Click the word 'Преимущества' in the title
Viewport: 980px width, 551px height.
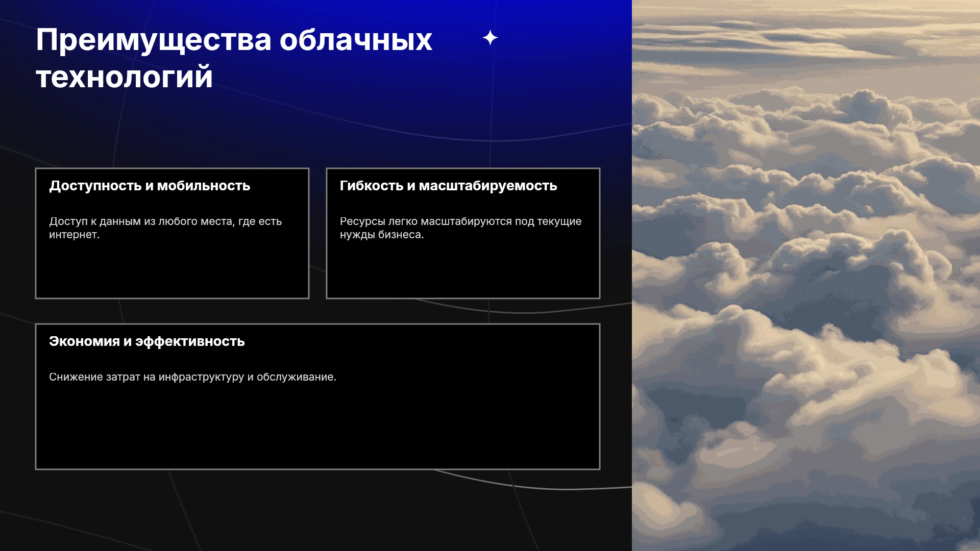tap(154, 40)
